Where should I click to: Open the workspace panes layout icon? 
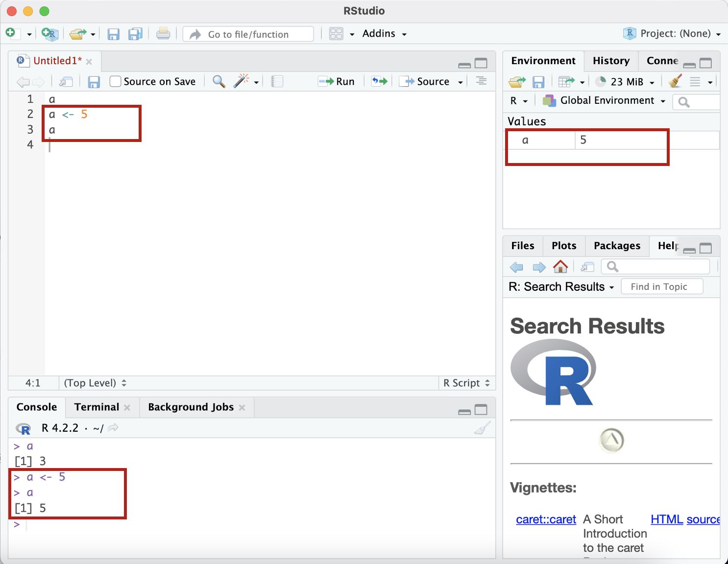[336, 34]
